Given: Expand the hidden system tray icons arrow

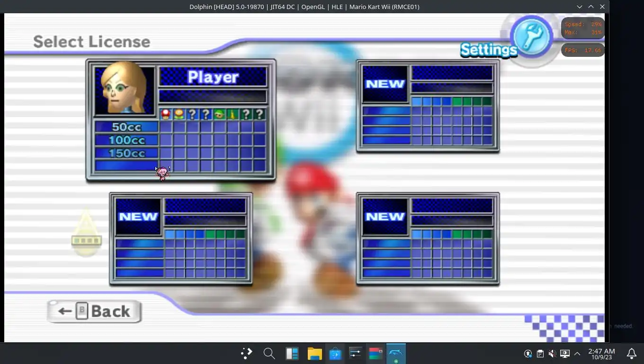Looking at the screenshot, I should pyautogui.click(x=577, y=354).
